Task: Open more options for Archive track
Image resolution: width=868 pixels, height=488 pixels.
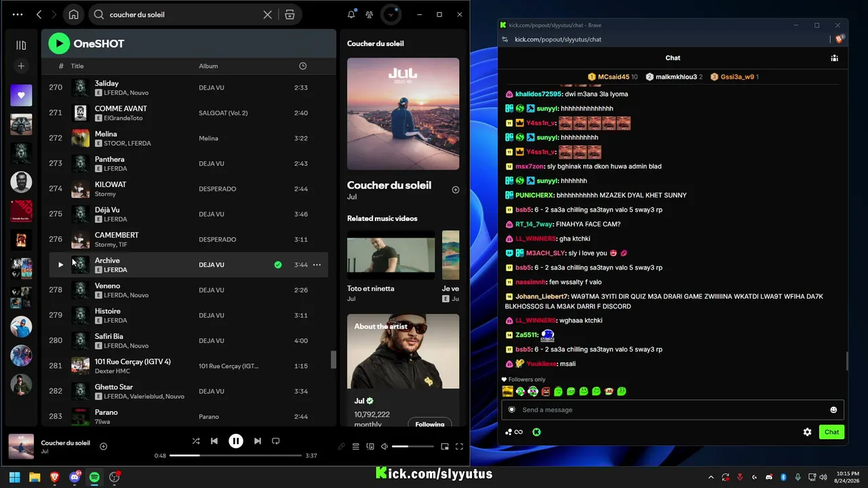Action: pyautogui.click(x=317, y=265)
